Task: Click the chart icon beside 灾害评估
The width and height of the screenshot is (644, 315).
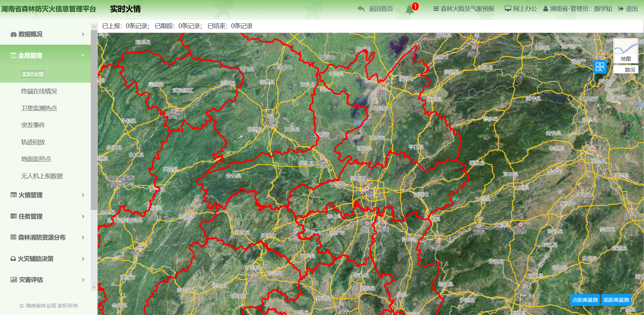Action: [x=14, y=280]
